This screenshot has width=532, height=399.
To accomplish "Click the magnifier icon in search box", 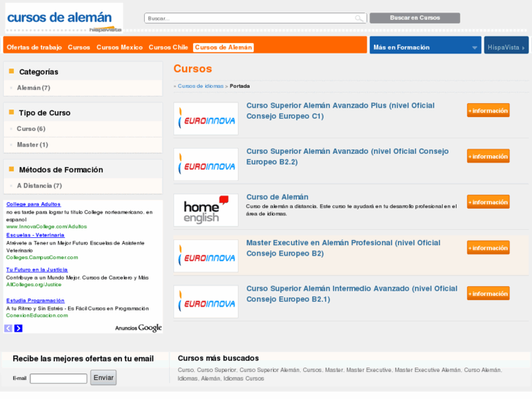I will (x=359, y=18).
